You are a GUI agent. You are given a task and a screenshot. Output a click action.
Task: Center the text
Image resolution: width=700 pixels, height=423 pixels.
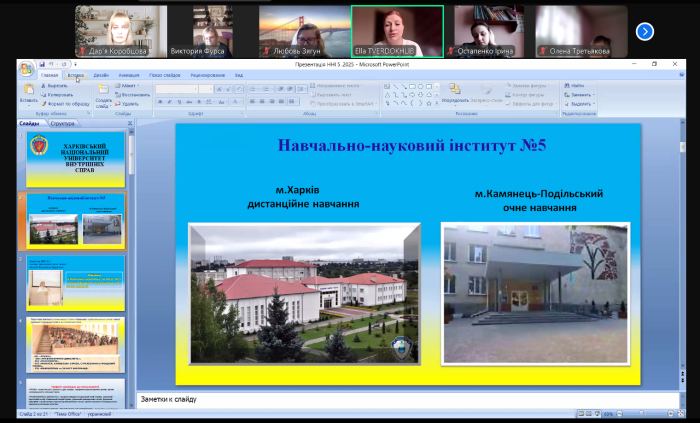[x=262, y=102]
